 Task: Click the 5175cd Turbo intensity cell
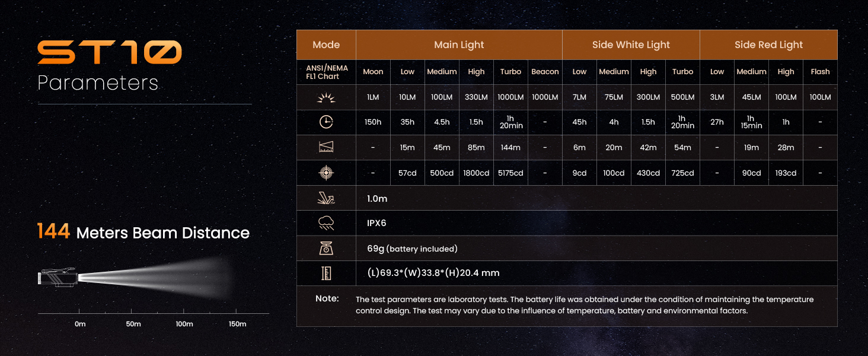pyautogui.click(x=510, y=173)
